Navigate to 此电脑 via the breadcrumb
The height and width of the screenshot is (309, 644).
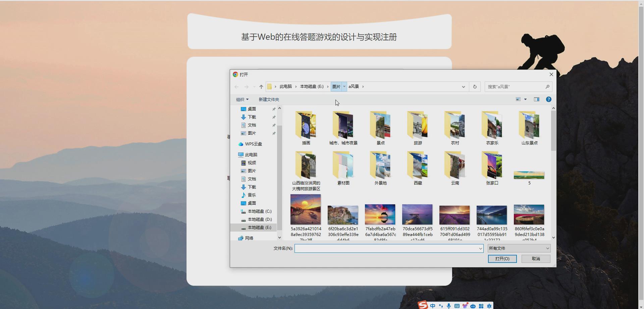(286, 87)
